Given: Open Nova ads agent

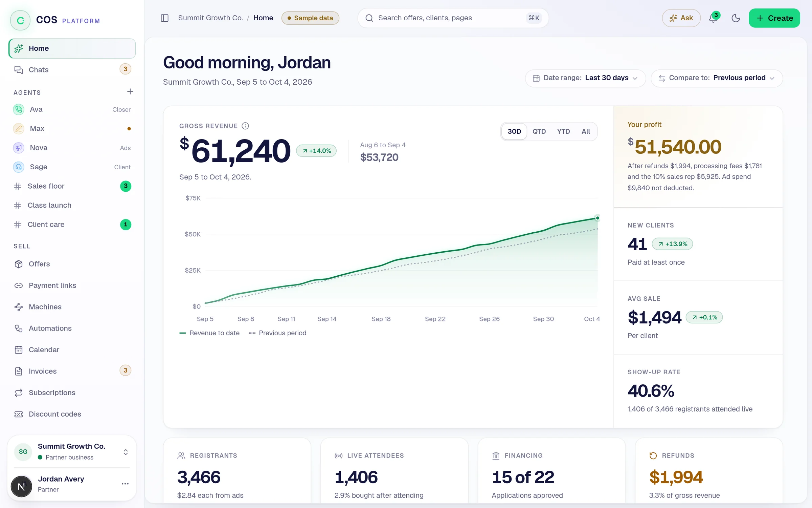Looking at the screenshot, I should [x=72, y=148].
